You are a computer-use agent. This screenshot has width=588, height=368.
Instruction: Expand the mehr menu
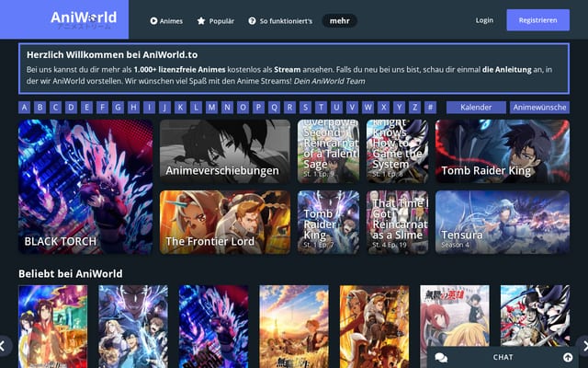pos(340,21)
